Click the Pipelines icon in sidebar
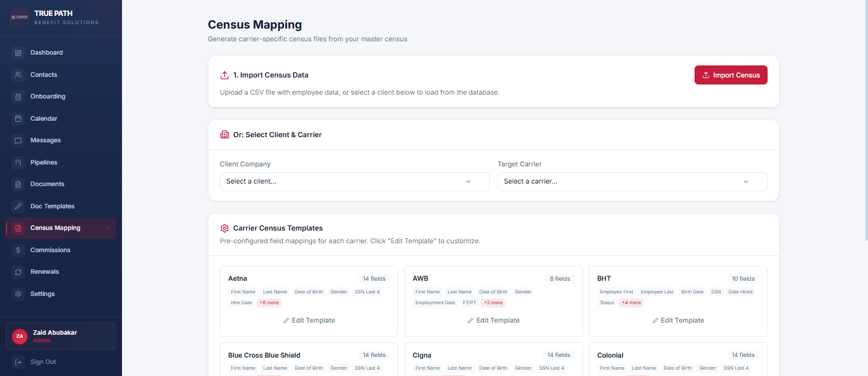This screenshot has width=868, height=376. click(18, 163)
